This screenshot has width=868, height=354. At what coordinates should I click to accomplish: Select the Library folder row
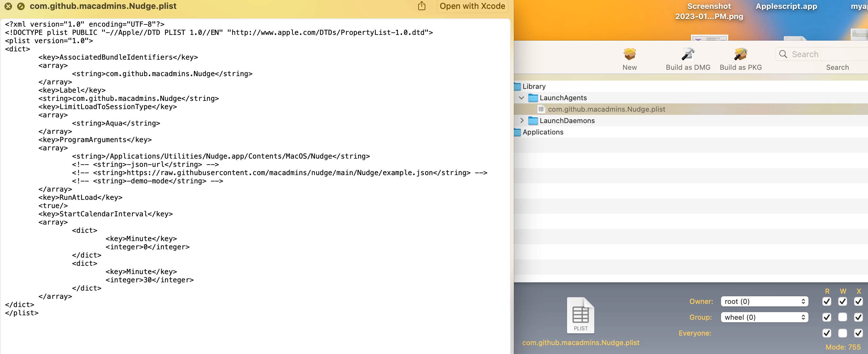click(691, 86)
